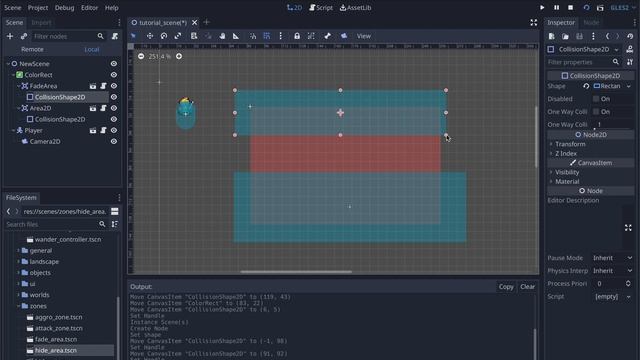Open the AssetLib workspace
This screenshot has width=640, height=360.
356,8
